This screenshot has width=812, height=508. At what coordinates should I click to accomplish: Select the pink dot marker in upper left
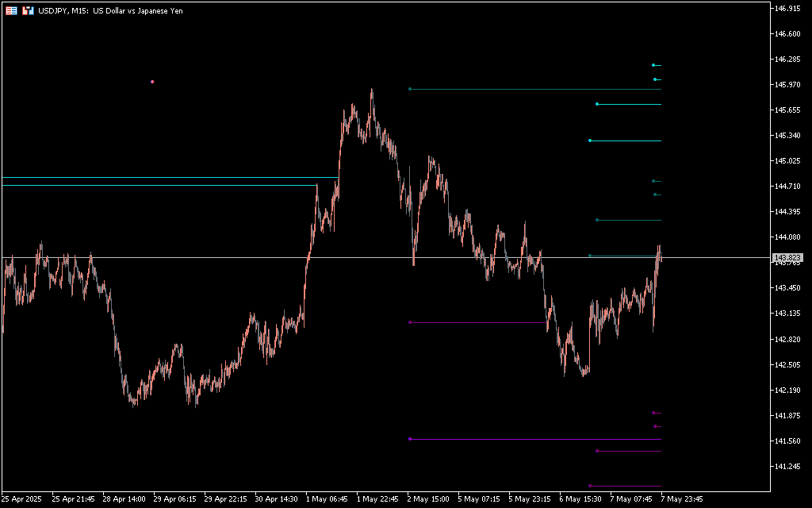point(152,82)
